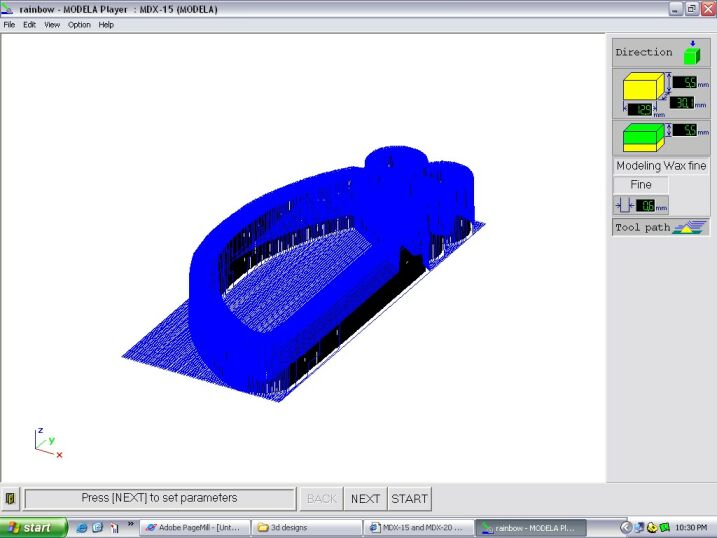Click the exit door icon at bottom left

[x=11, y=498]
